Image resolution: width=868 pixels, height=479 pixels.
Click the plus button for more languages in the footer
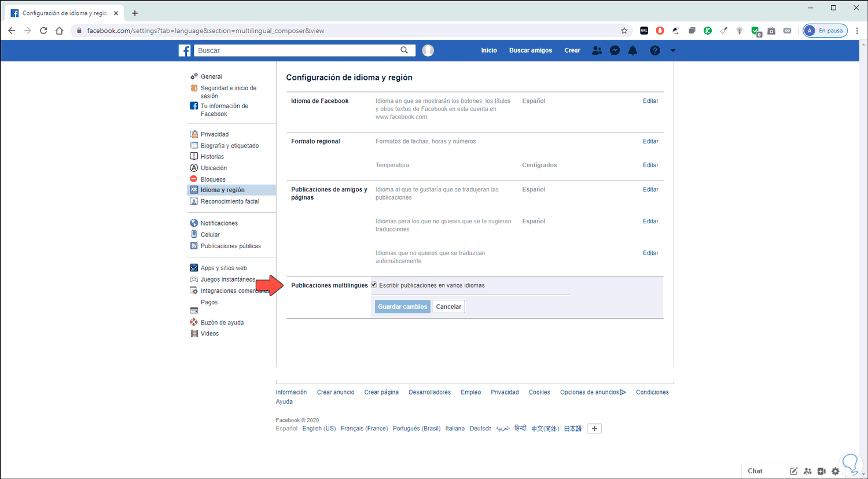(594, 429)
